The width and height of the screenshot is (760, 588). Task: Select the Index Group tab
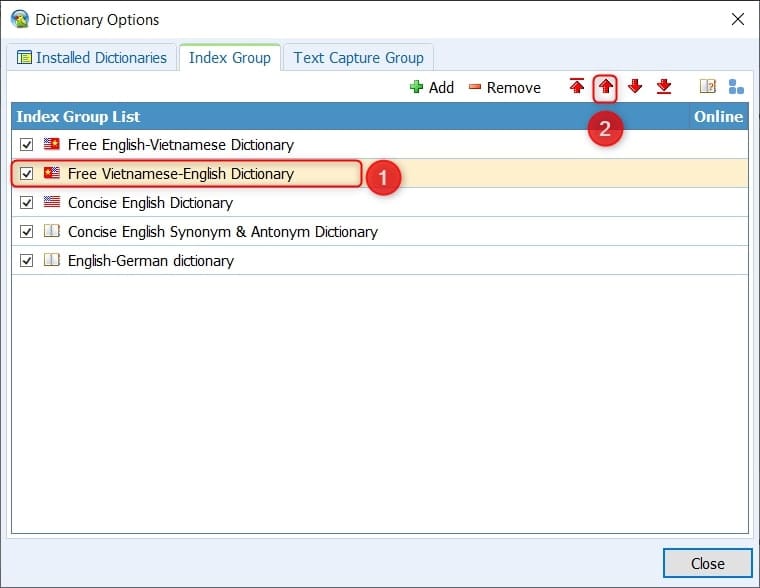[230, 58]
